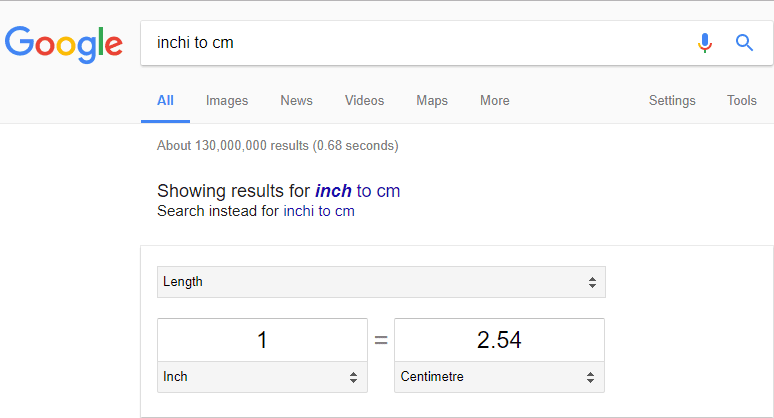Open the search Tools options

741,101
